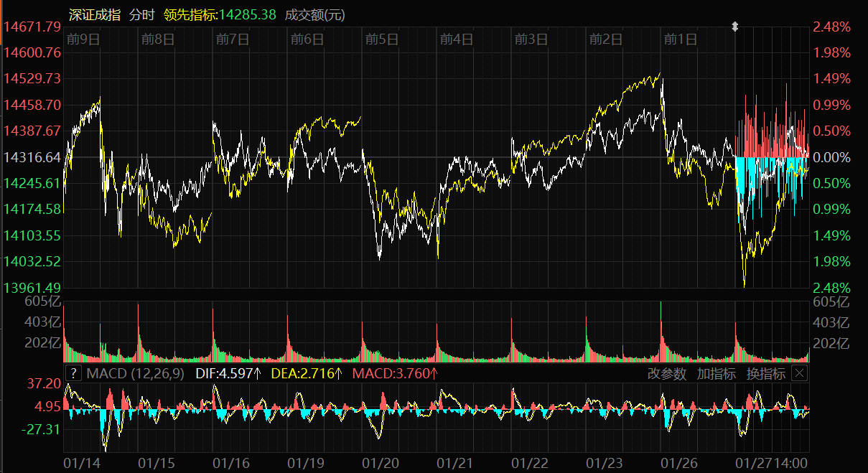This screenshot has width=868, height=473.
Task: Close the MACD indicator panel
Action: click(x=799, y=373)
